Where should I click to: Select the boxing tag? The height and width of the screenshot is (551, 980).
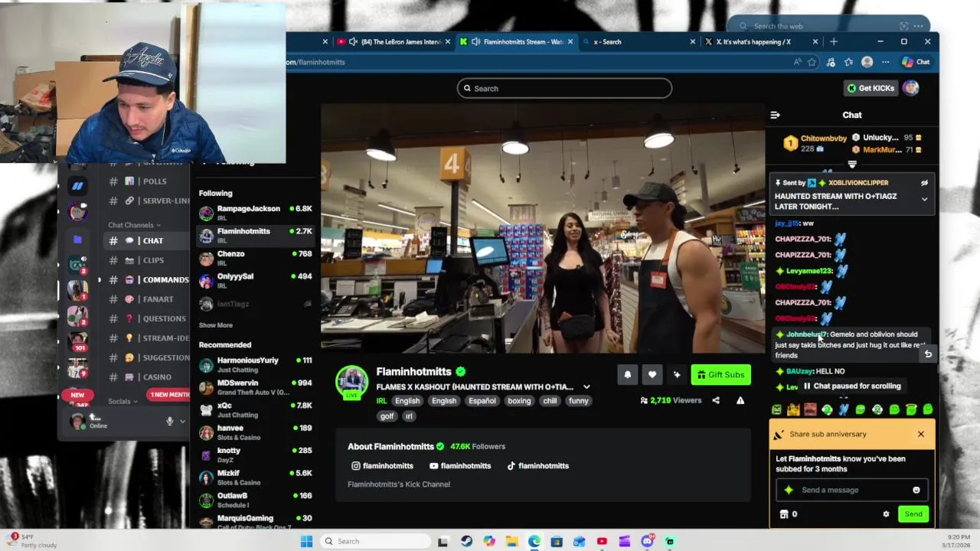coord(519,401)
